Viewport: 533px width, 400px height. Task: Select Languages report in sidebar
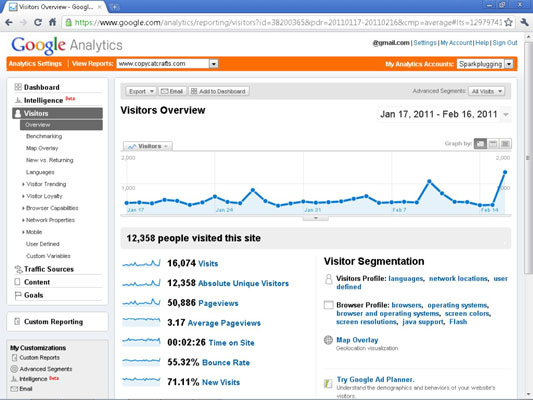pyautogui.click(x=40, y=172)
